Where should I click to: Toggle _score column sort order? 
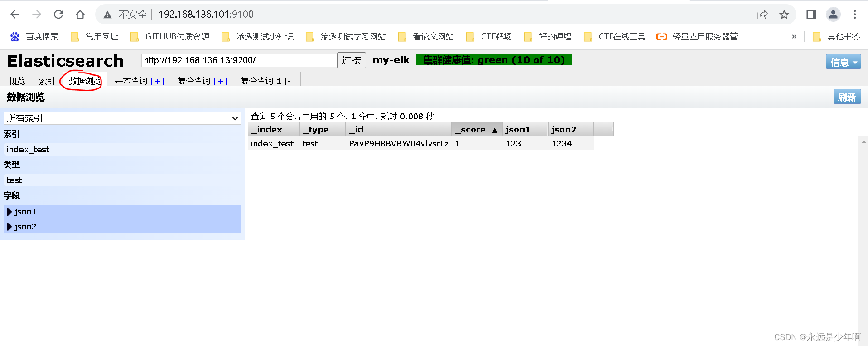pos(477,130)
